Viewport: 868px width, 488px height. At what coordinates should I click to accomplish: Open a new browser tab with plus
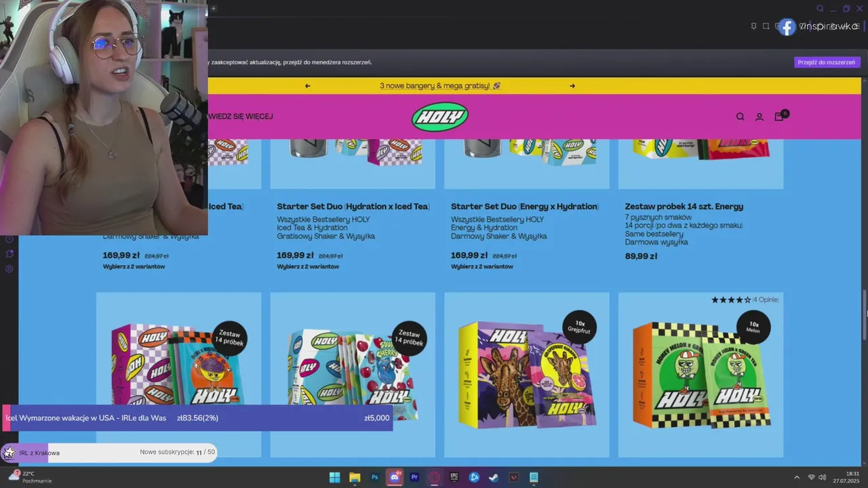213,9
